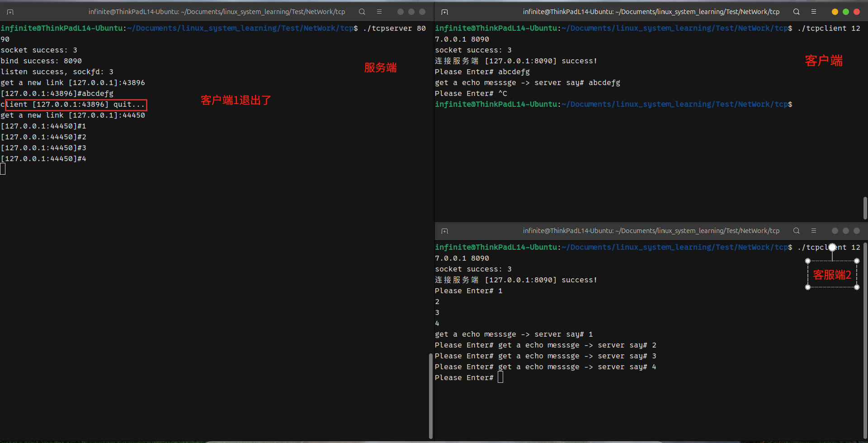Open the hamburger menu of the bottom terminal

coord(814,231)
